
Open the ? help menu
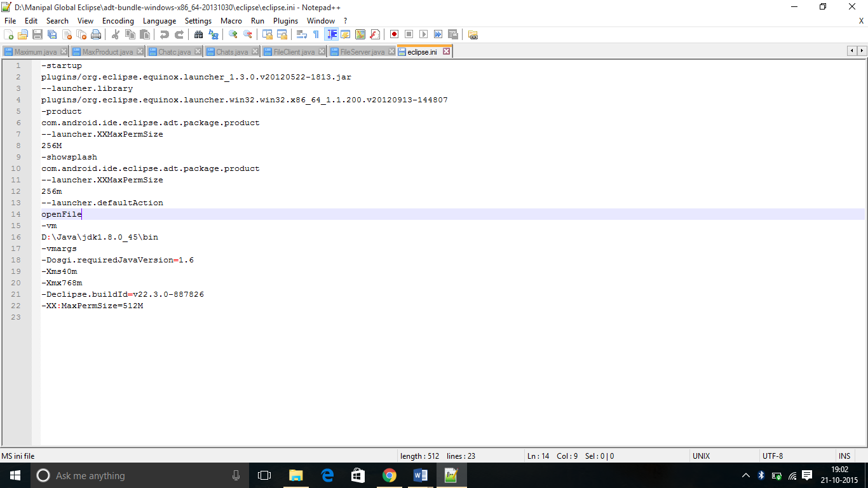(345, 21)
